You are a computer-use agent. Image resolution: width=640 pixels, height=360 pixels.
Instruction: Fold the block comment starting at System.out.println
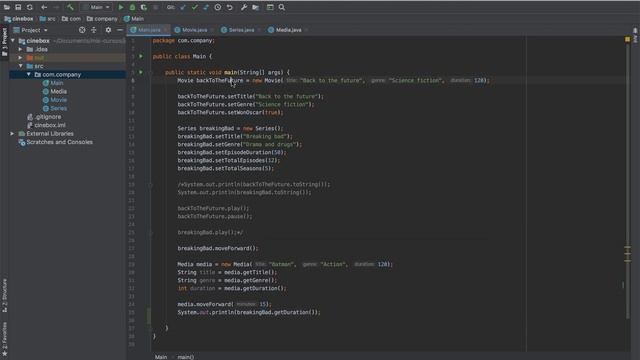click(x=151, y=185)
